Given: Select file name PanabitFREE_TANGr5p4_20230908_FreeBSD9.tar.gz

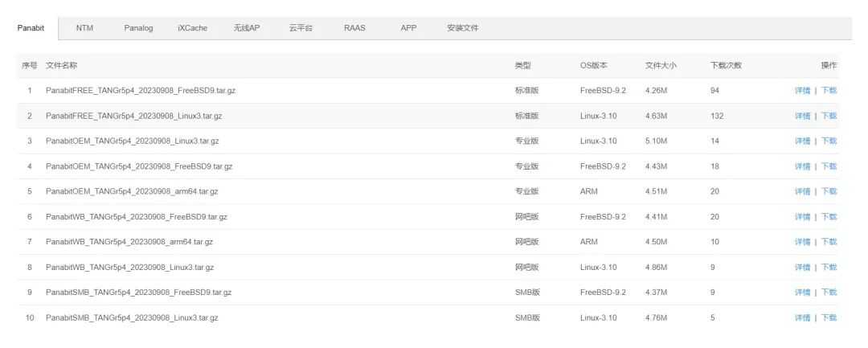Looking at the screenshot, I should [141, 91].
